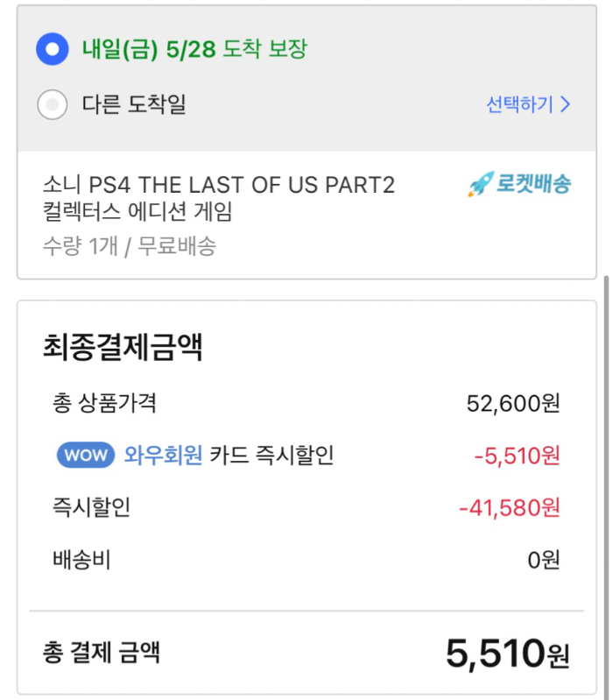Click the 총 결제 금액 label

101,652
